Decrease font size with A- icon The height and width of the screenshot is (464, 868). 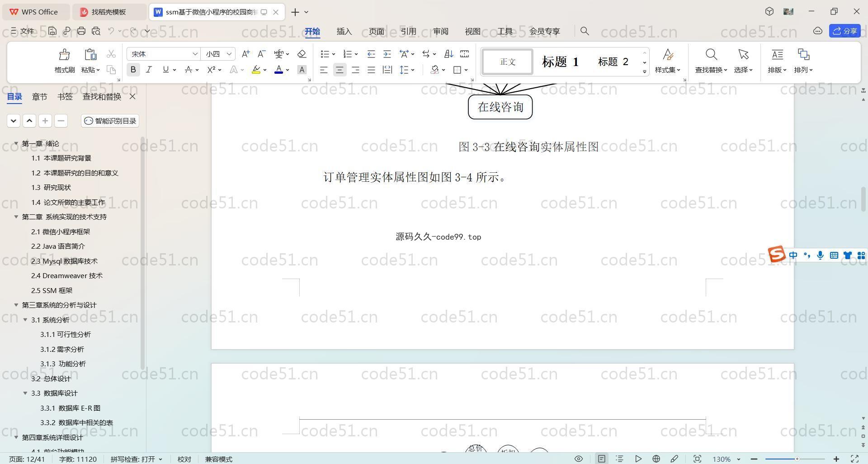261,54
